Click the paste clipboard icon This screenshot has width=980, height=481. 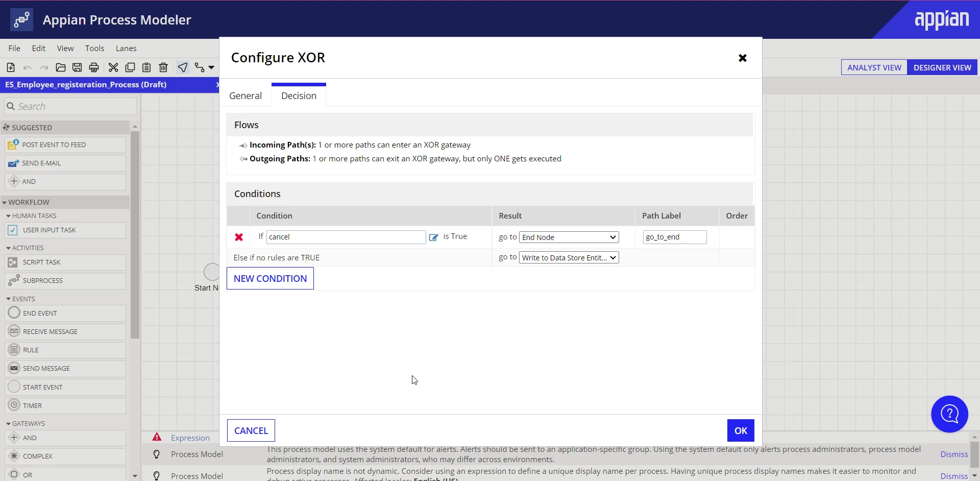tap(146, 67)
